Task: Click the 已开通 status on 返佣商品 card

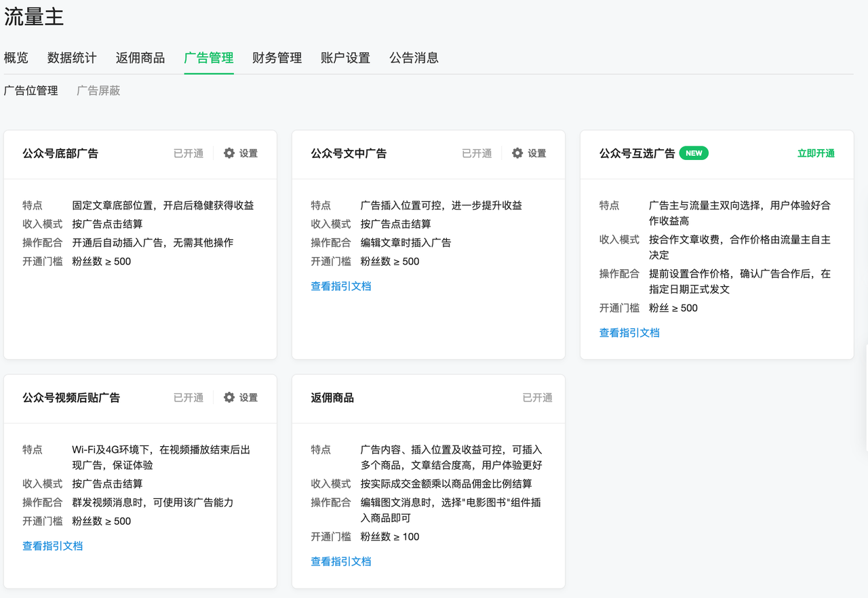Action: (x=538, y=397)
